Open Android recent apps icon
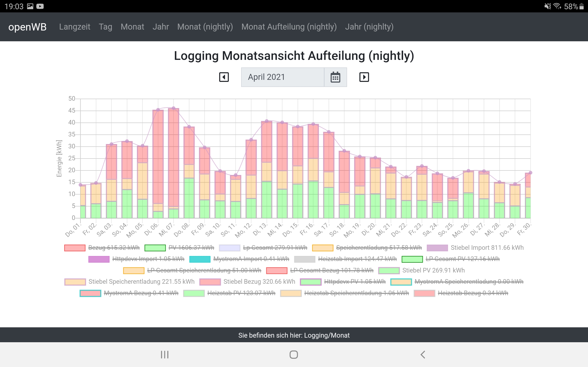The width and height of the screenshot is (588, 367). click(164, 355)
